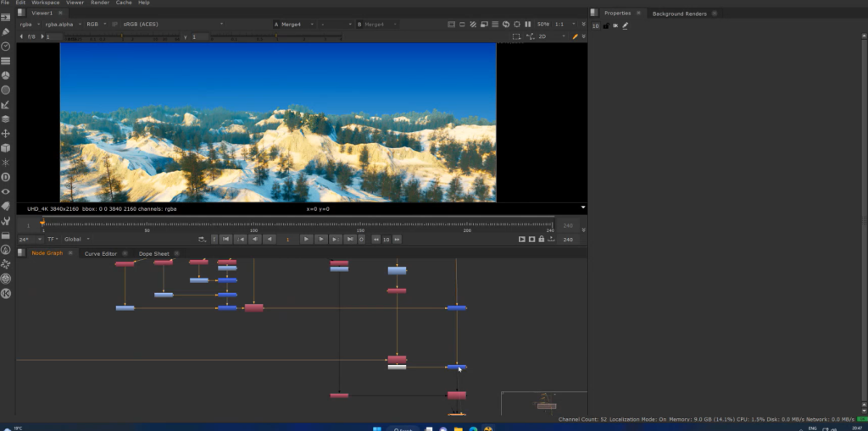Click the gain value input field
The image size is (868, 431).
[x=53, y=36]
